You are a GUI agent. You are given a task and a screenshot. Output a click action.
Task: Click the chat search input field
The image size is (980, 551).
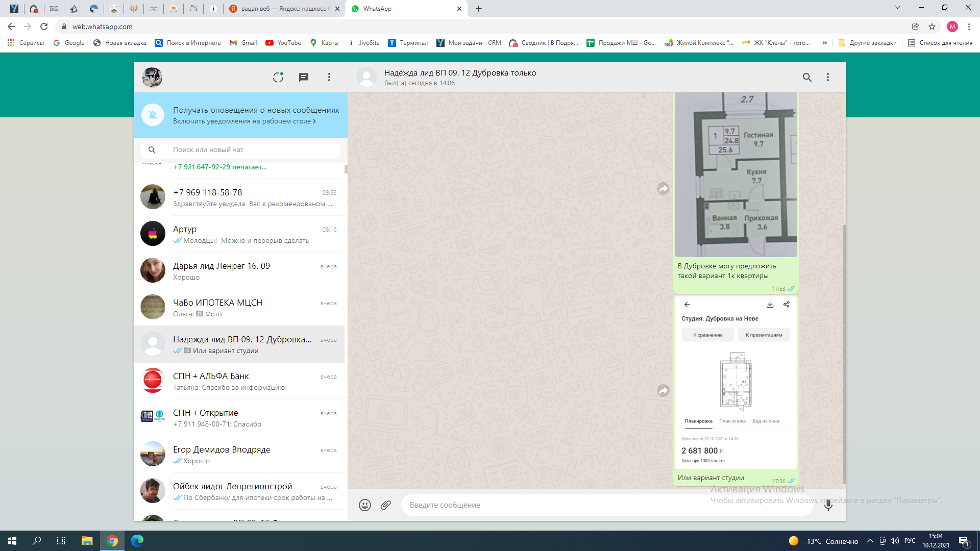pos(250,150)
